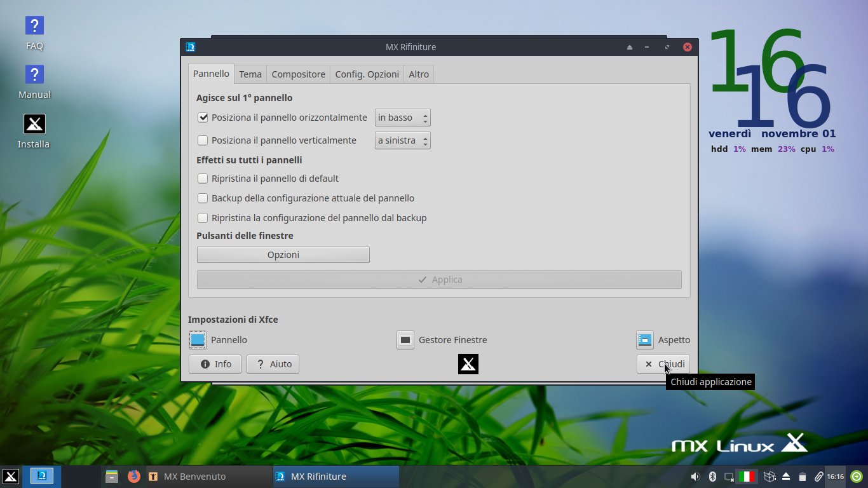This screenshot has height=488, width=868.
Task: Click the 'Aspetto' label text
Action: [674, 340]
